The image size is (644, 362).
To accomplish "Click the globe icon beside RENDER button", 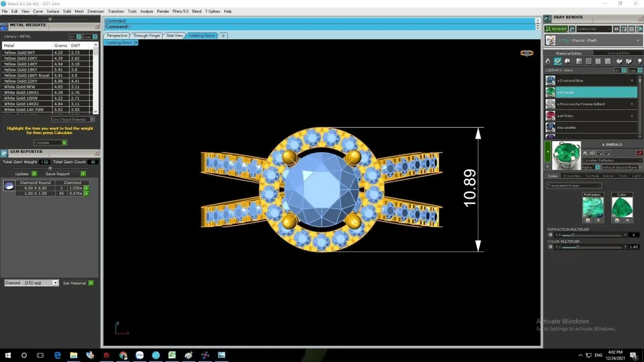I will [x=572, y=29].
